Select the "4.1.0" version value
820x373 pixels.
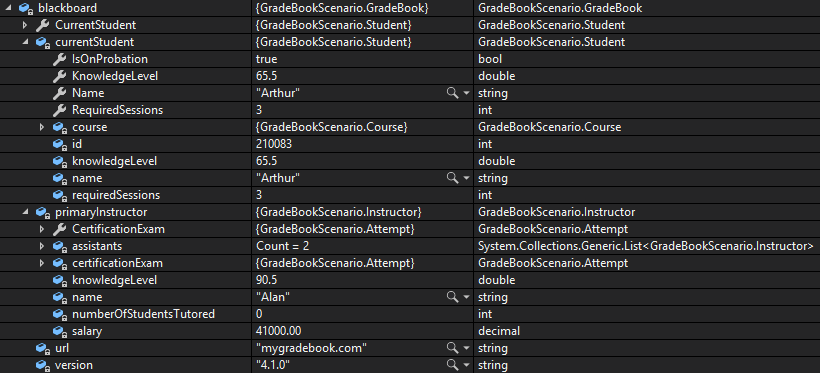(x=273, y=365)
